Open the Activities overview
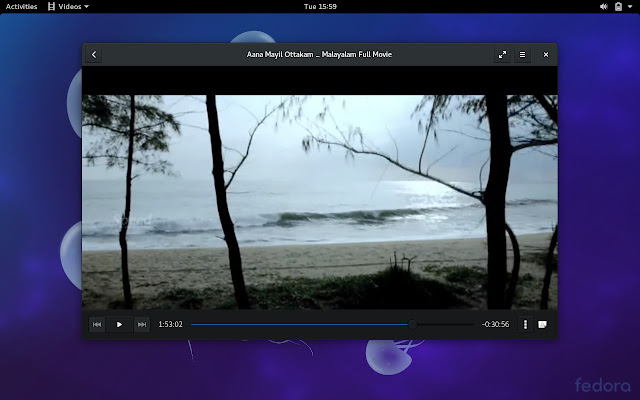640x400 pixels. 21,7
